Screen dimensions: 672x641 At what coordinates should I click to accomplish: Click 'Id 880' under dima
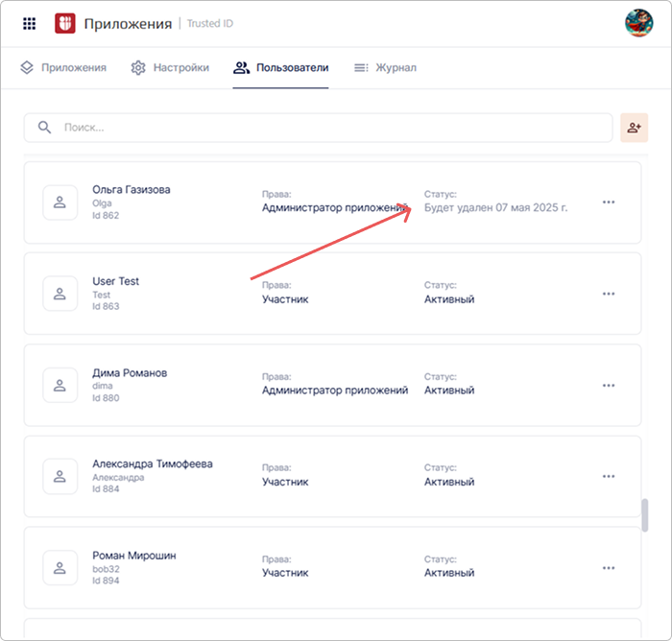(106, 398)
